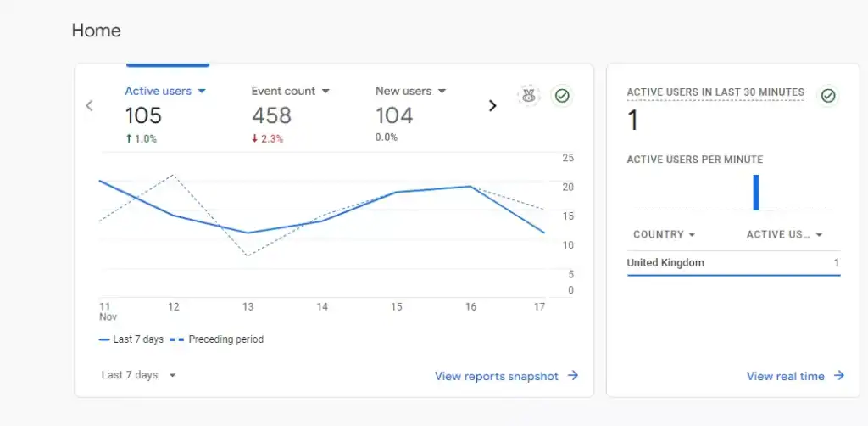Click the arrow icon next to View real time
Screen dimensions: 868x426
tap(839, 376)
